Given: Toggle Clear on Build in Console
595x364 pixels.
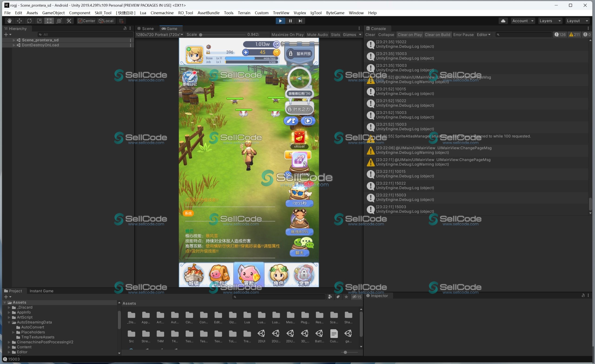Looking at the screenshot, I should [x=437, y=35].
